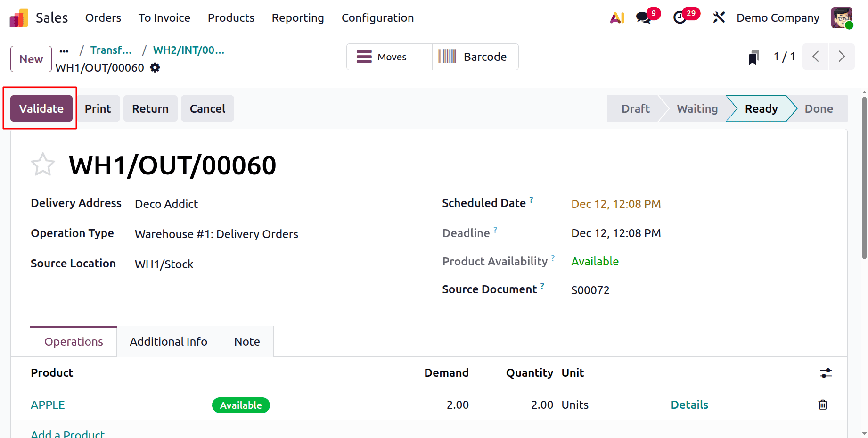Open the Reporting menu
This screenshot has height=438, width=868.
tap(298, 18)
